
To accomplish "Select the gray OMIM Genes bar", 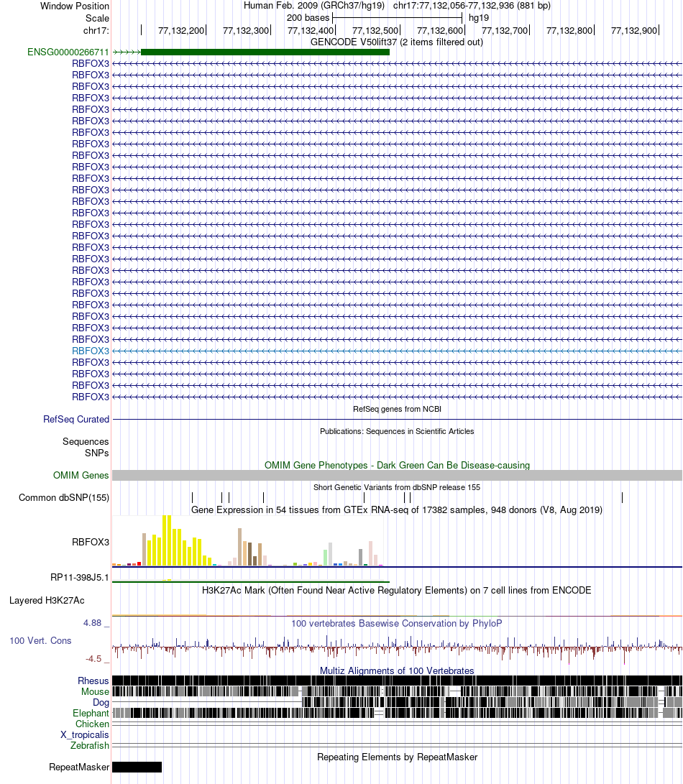I will tap(397, 476).
